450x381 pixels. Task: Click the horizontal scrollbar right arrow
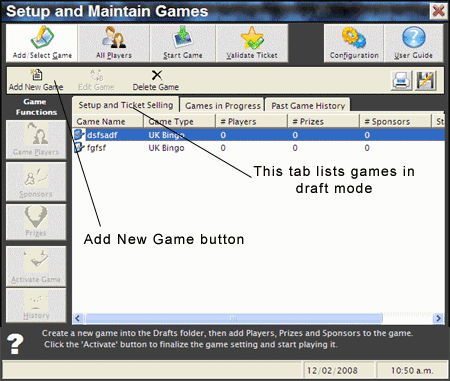438,318
